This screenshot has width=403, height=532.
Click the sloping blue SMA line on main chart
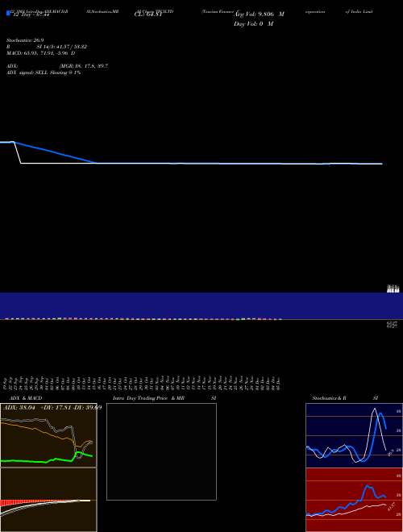(x=54, y=152)
